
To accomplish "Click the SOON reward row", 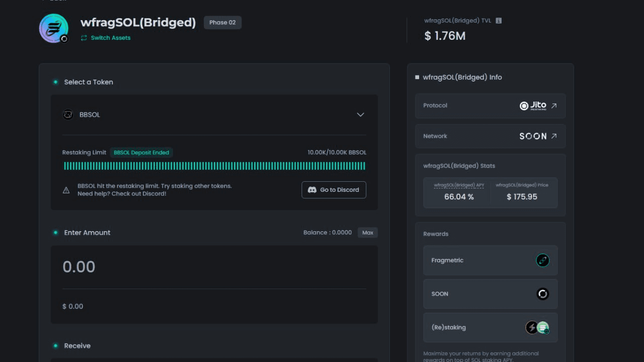I will point(491,294).
